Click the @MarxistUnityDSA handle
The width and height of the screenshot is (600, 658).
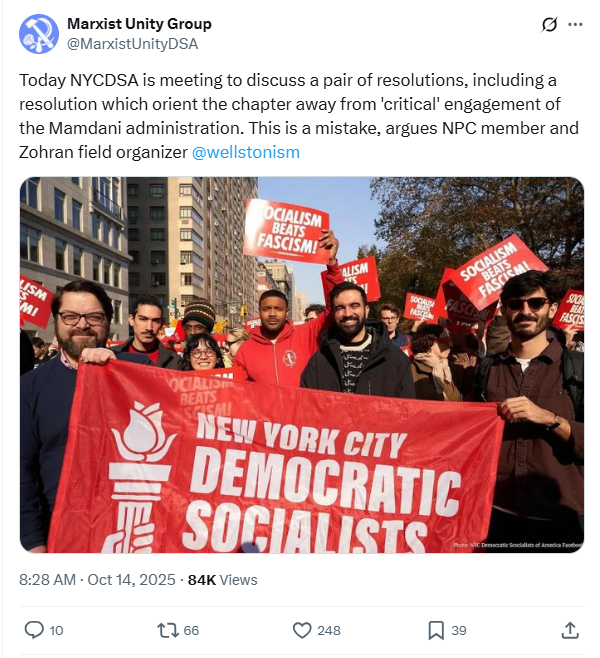(133, 44)
